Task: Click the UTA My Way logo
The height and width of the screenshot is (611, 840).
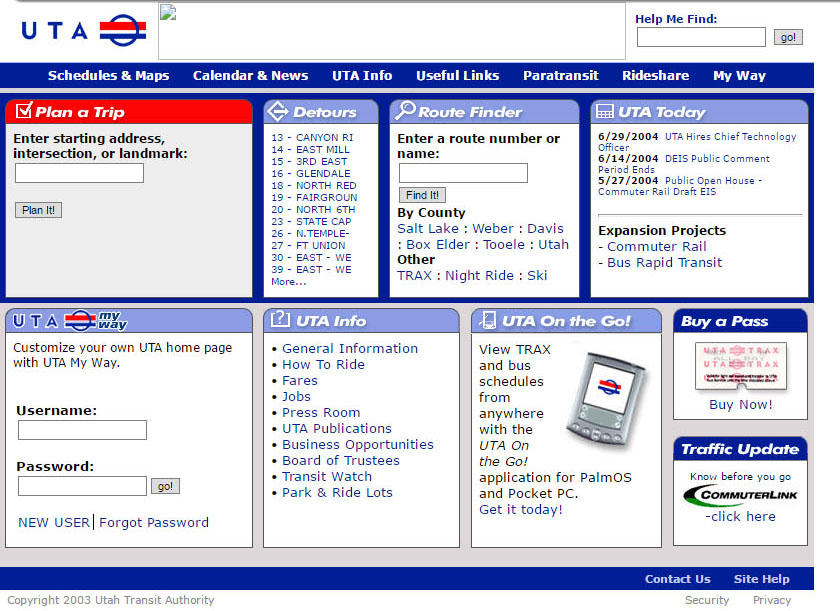Action: [x=70, y=320]
